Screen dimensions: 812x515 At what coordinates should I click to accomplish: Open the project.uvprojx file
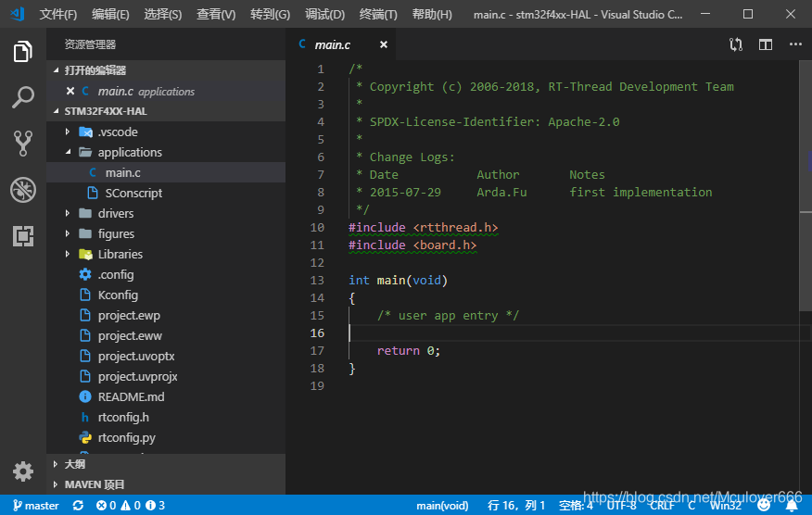coord(166,376)
